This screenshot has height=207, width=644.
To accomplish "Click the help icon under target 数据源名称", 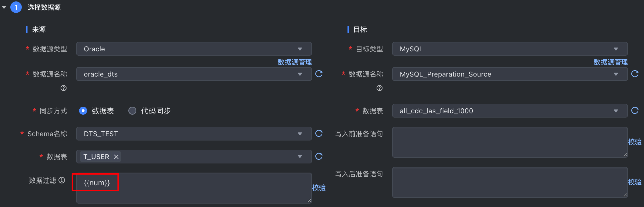I will pyautogui.click(x=380, y=88).
